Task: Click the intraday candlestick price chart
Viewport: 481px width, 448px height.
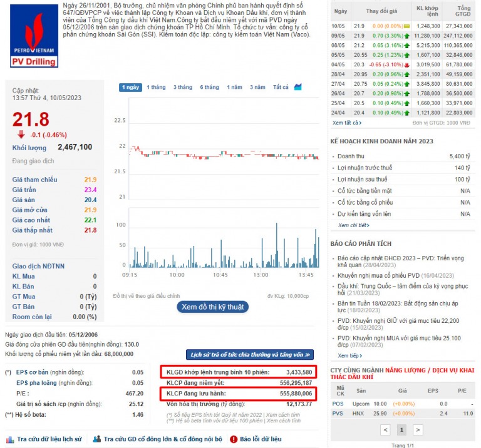Action: point(224,149)
